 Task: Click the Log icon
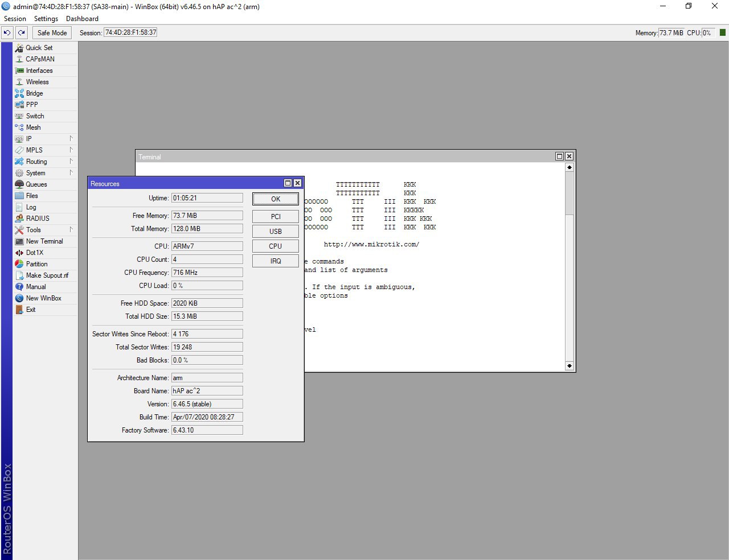pyautogui.click(x=19, y=207)
